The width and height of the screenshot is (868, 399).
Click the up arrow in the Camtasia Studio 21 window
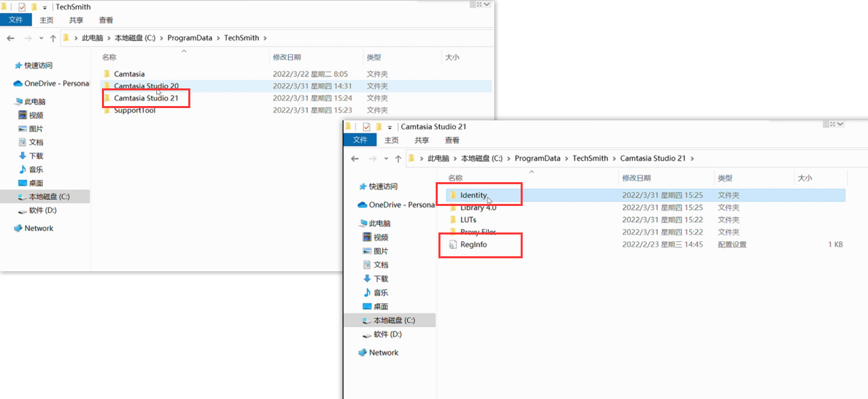[398, 158]
